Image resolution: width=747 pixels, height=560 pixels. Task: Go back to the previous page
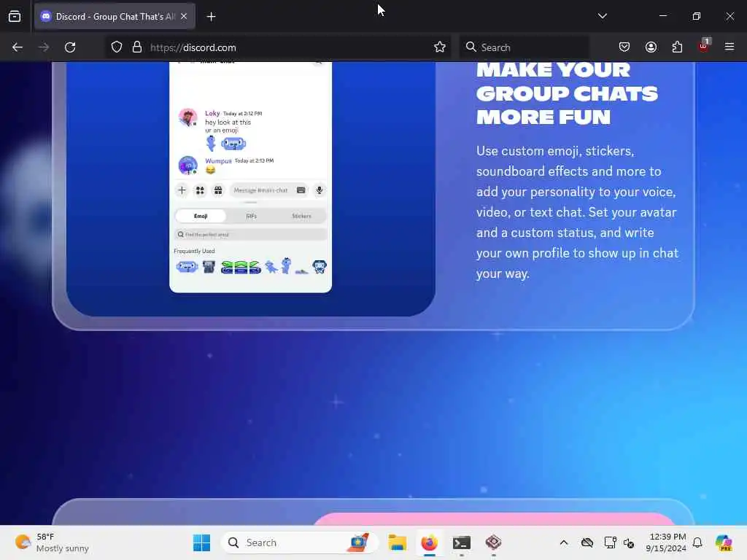coord(18,47)
